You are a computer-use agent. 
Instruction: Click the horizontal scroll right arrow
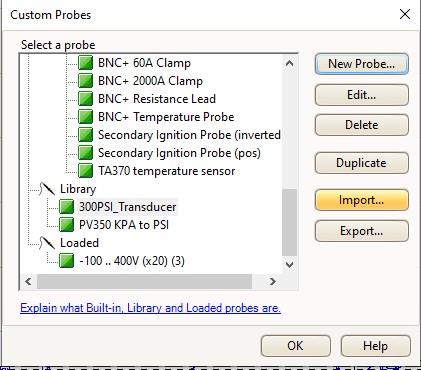[x=273, y=282]
